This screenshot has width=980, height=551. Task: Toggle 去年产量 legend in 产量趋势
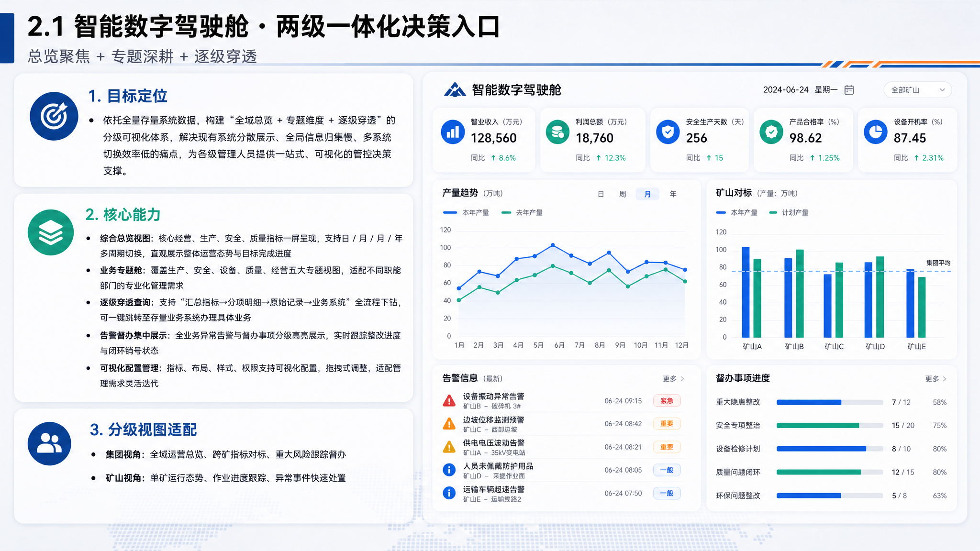click(x=522, y=213)
